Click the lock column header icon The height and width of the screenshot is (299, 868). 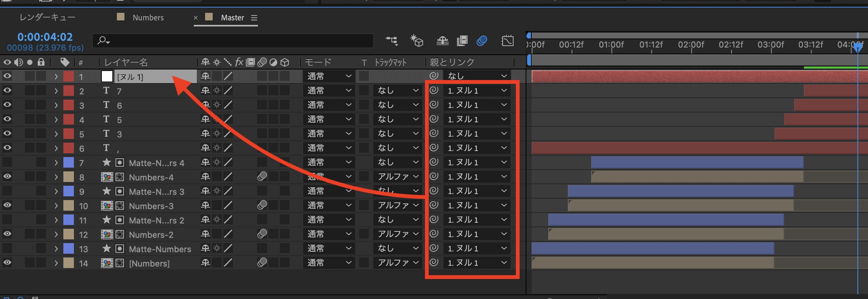pyautogui.click(x=41, y=62)
